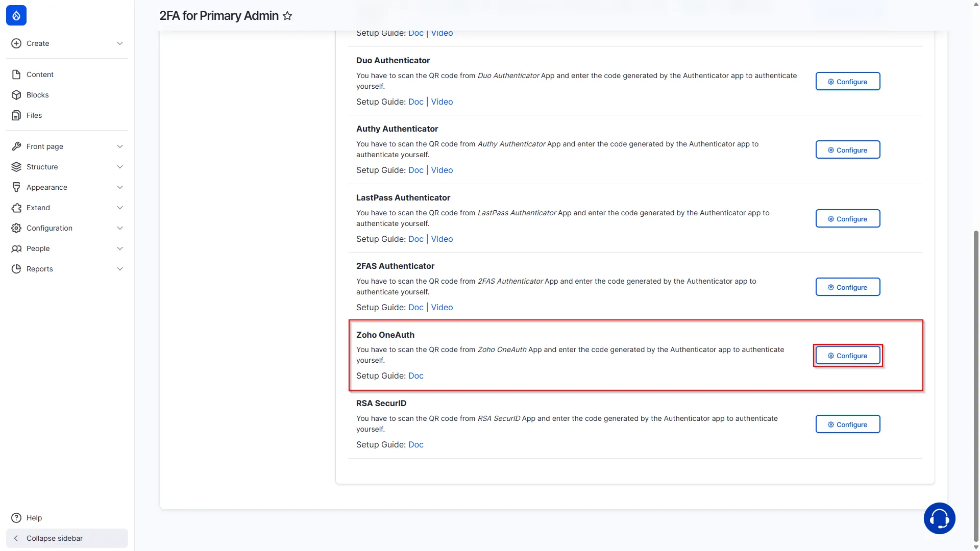Click the Create plus icon
The image size is (980, 551).
pos(16,43)
